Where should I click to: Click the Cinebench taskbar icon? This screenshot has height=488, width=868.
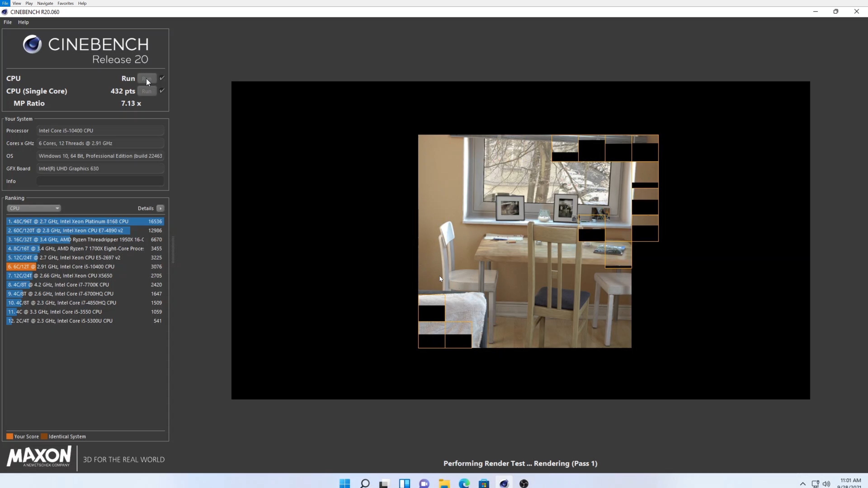(504, 484)
